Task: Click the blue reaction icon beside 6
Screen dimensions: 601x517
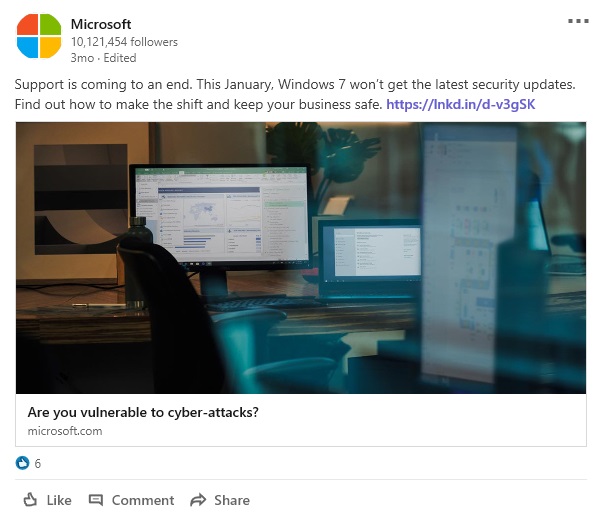Action: 22,463
